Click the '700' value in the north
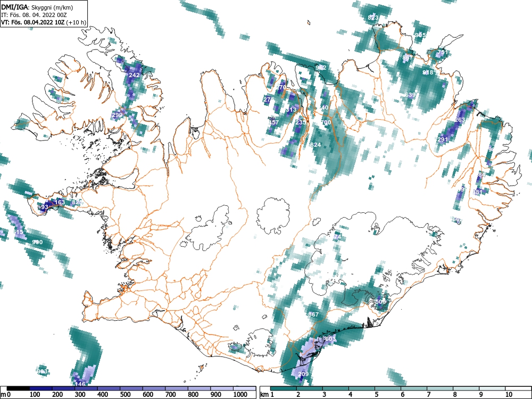532x399 pixels. click(326, 122)
